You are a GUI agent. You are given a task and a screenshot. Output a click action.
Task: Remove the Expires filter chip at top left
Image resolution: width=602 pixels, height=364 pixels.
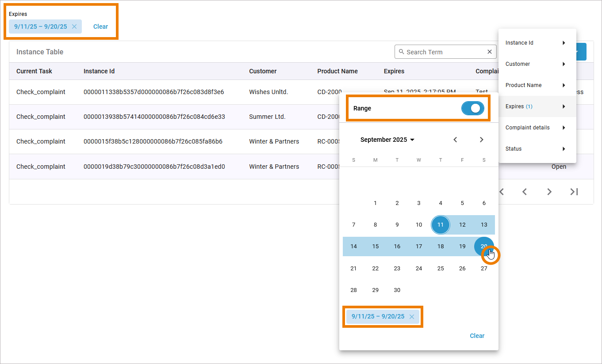coord(74,27)
